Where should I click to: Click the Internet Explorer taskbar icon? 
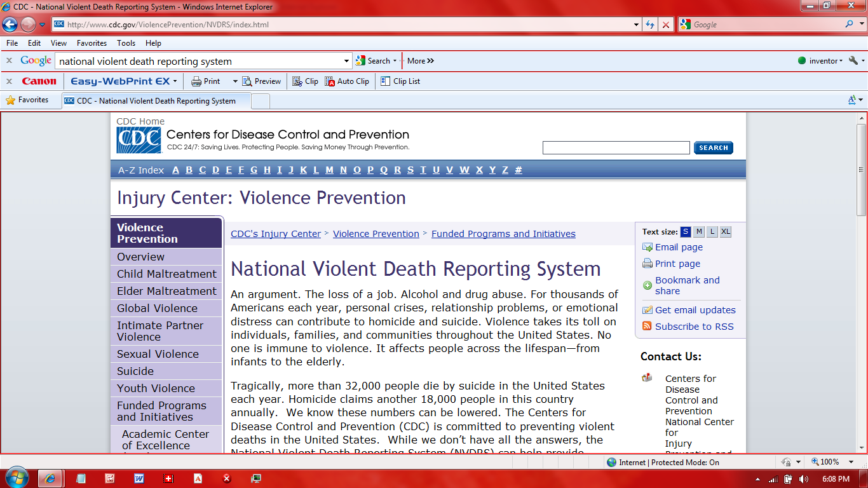click(x=51, y=478)
